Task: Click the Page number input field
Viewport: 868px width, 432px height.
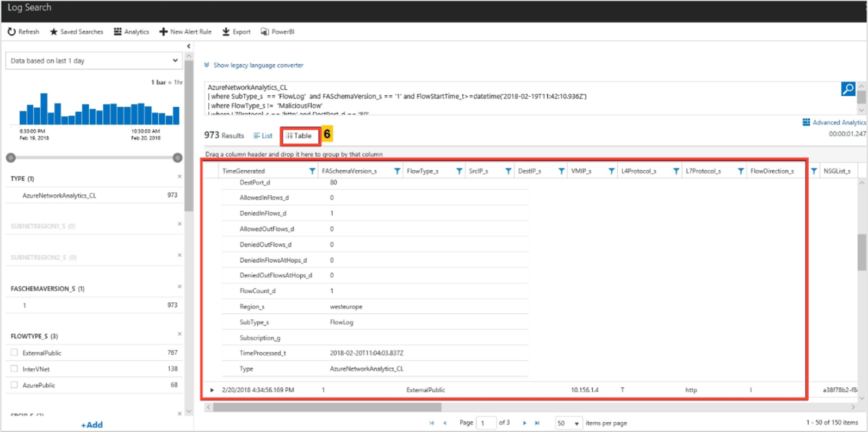Action: click(486, 423)
